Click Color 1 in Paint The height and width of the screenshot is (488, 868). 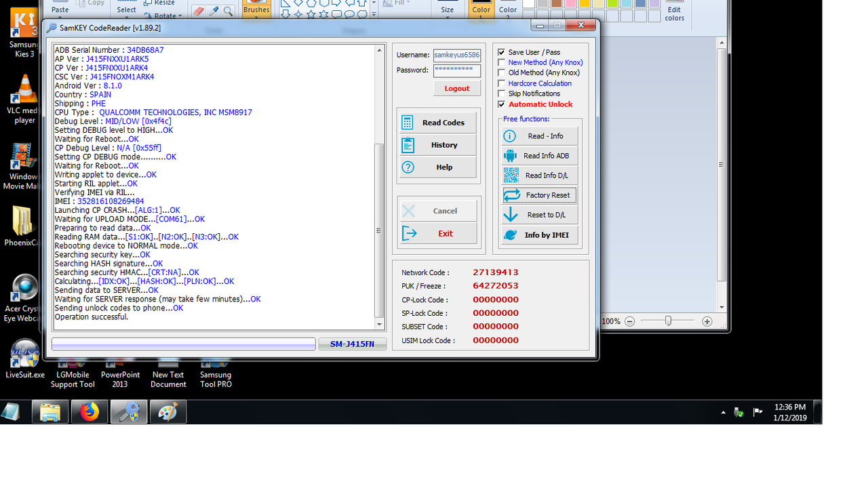pos(481,9)
